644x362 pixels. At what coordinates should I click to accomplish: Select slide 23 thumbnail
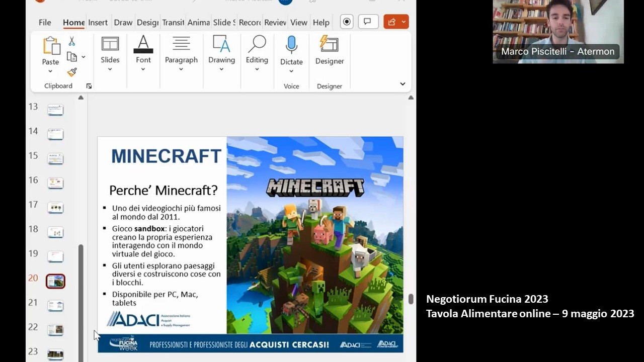[x=55, y=354]
